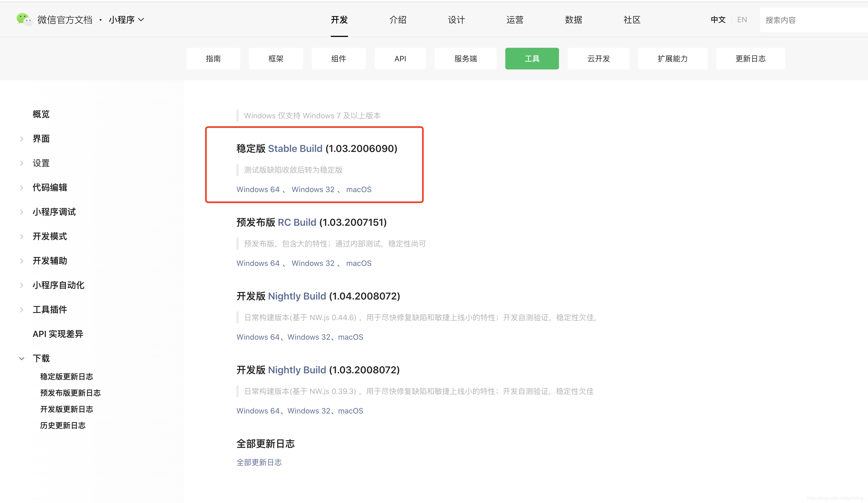Open 预发布版更新日志 in sidebar
Image resolution: width=868 pixels, height=503 pixels.
click(70, 393)
